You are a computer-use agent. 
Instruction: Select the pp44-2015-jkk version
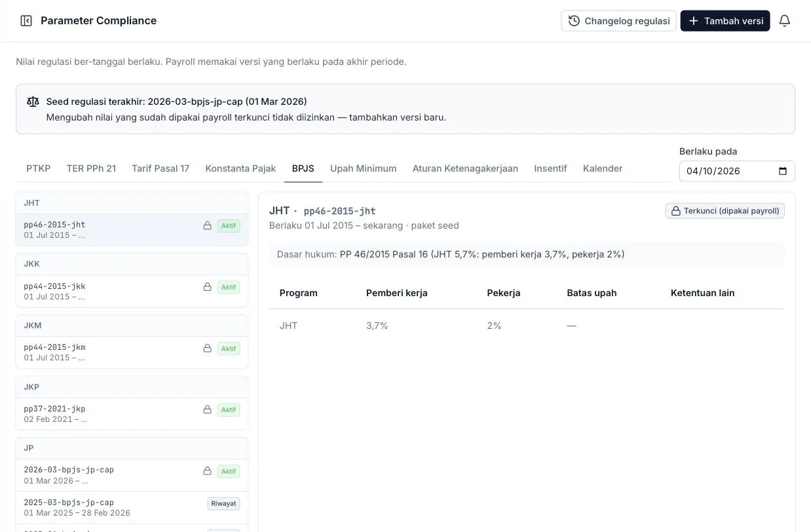132,292
